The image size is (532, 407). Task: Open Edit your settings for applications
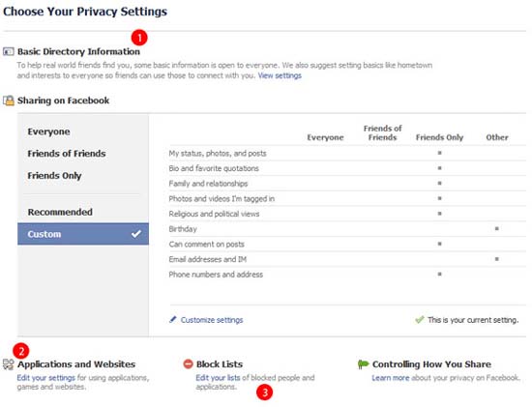pyautogui.click(x=46, y=378)
